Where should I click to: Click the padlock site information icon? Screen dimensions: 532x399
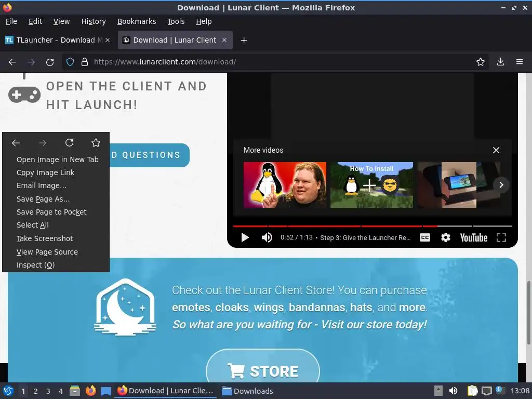pyautogui.click(x=85, y=62)
